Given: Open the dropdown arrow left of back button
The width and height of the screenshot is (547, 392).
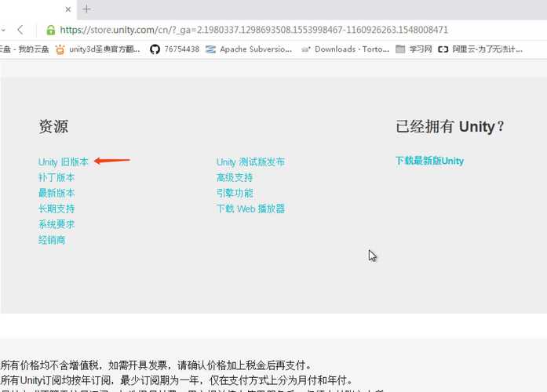Looking at the screenshot, I should coord(3,31).
